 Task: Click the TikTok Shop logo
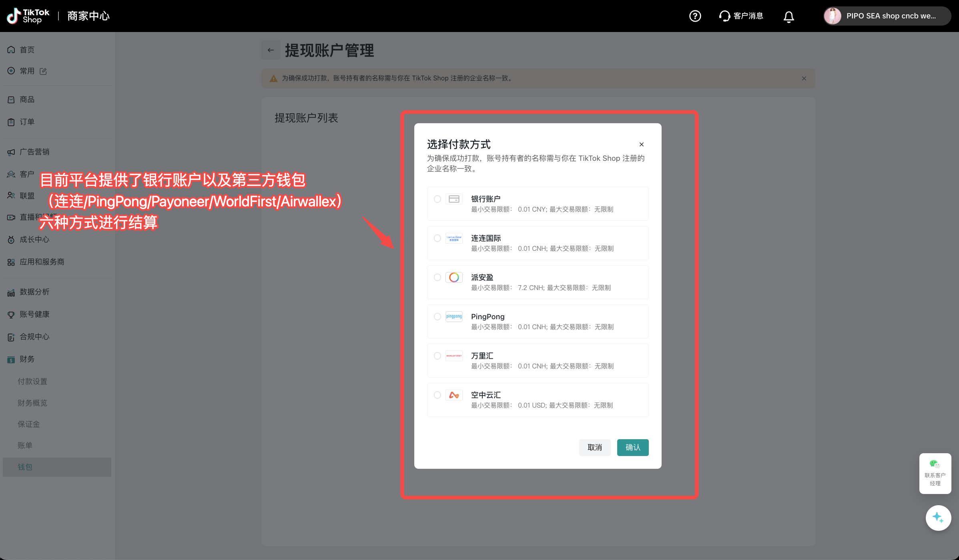pos(28,16)
